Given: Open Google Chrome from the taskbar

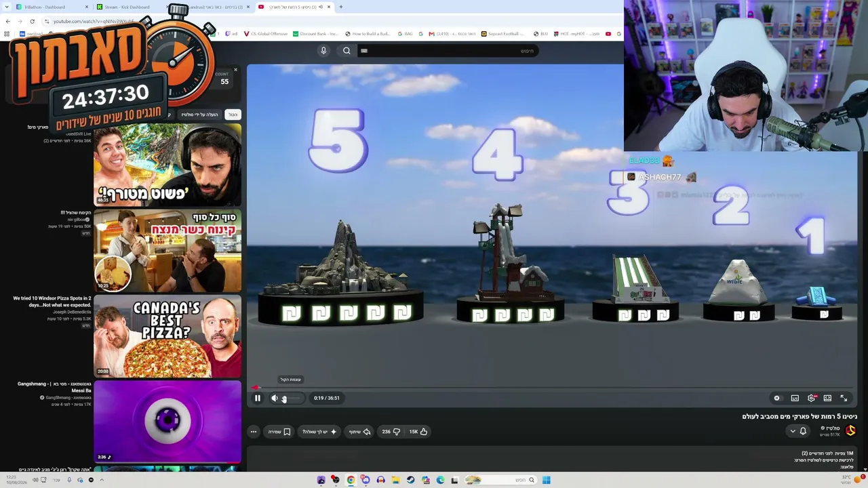Looking at the screenshot, I should [x=351, y=480].
